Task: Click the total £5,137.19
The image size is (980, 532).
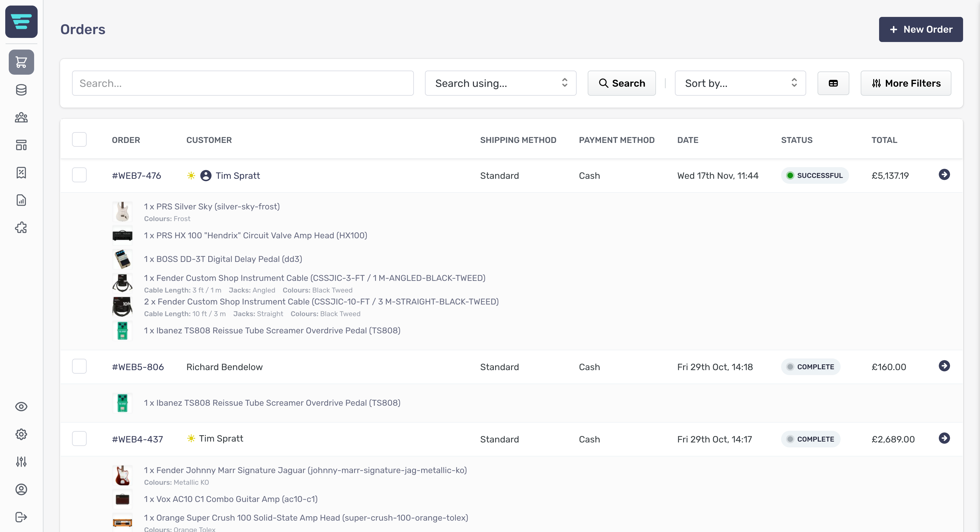Action: (x=890, y=176)
